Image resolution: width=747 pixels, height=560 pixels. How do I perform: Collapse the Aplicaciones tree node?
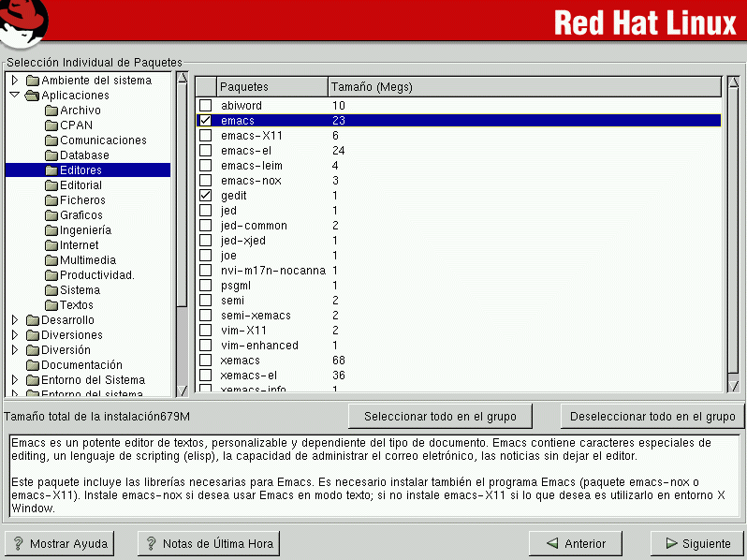[x=15, y=96]
